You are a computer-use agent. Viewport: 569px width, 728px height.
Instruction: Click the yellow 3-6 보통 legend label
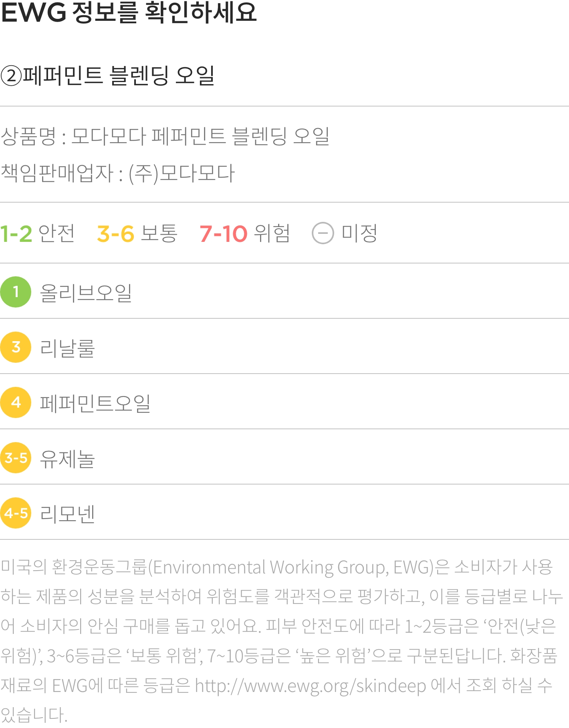(137, 233)
